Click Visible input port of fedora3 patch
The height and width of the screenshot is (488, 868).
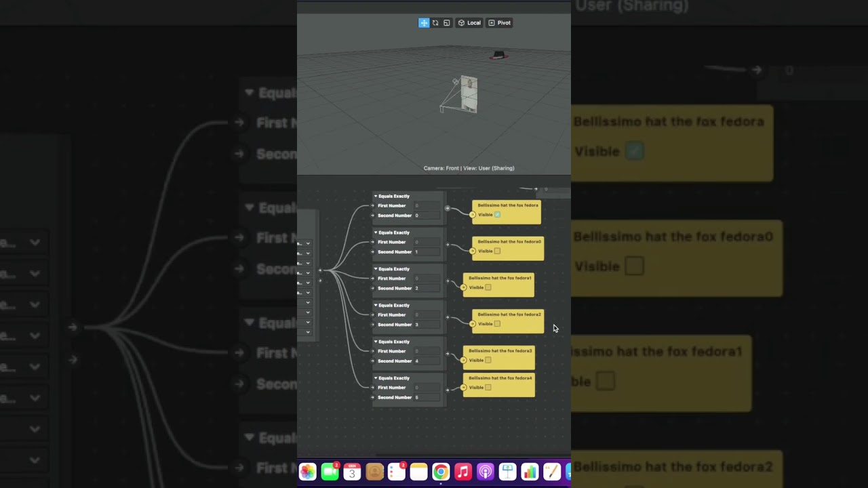click(x=463, y=361)
